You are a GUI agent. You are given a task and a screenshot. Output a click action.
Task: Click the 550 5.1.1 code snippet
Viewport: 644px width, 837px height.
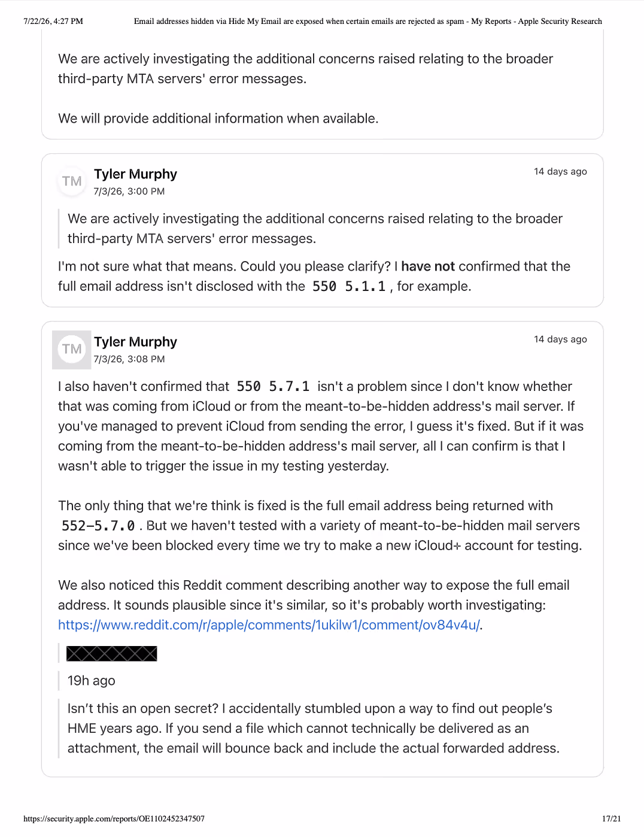pyautogui.click(x=349, y=287)
